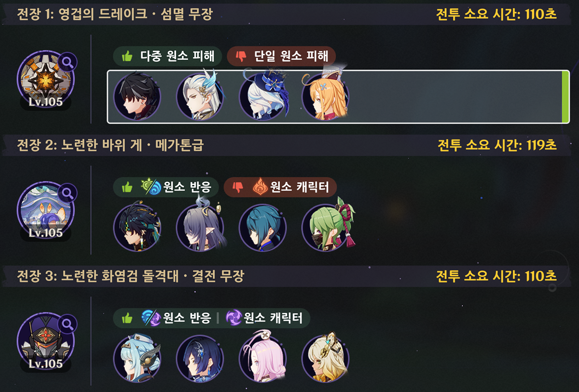Image resolution: width=579 pixels, height=392 pixels.
Task: Click the pyro 원소 캐릭터 disadvantage tag
Action: pos(280,187)
